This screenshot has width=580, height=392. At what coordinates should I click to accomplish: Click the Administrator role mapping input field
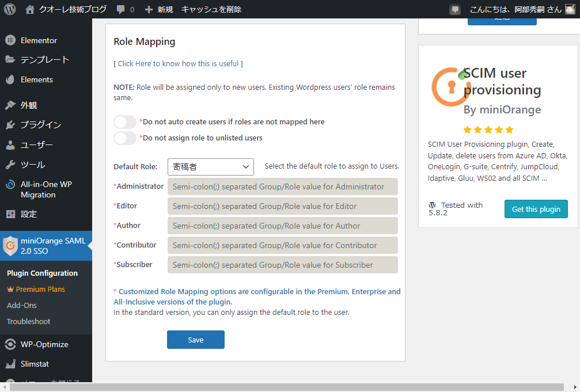tap(282, 187)
